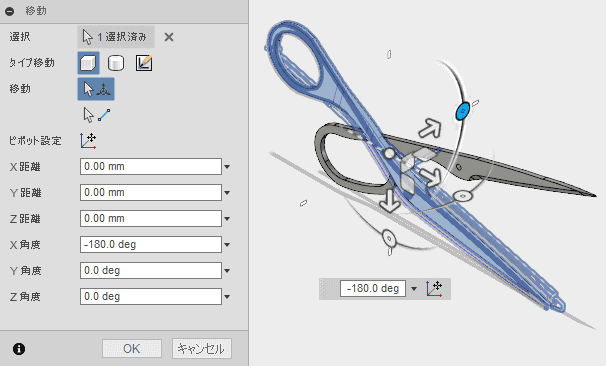The width and height of the screenshot is (606, 366).
Task: Click the upper-right translate arrow on manipulator
Action: point(431,128)
